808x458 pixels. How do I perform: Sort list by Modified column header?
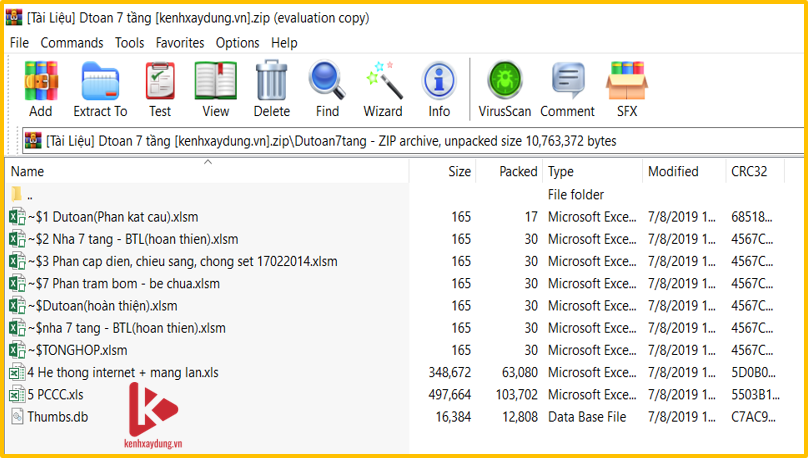673,172
